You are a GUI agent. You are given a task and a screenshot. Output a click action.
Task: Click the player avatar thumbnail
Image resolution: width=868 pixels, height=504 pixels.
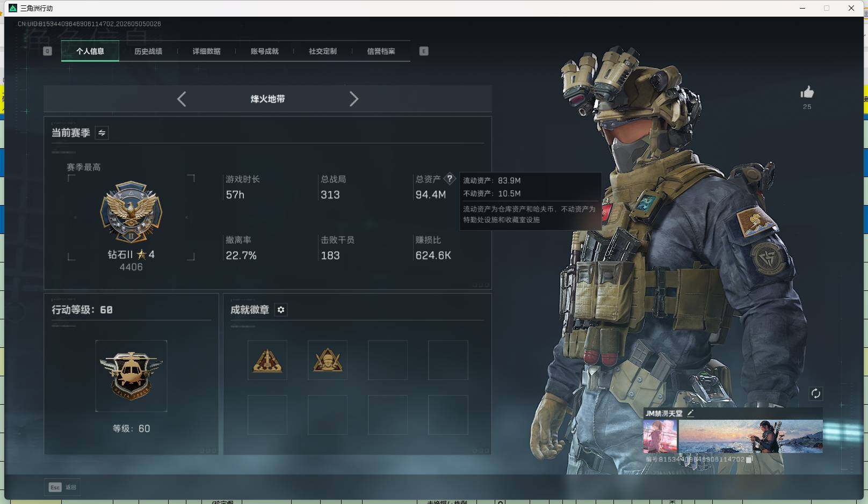(x=660, y=436)
